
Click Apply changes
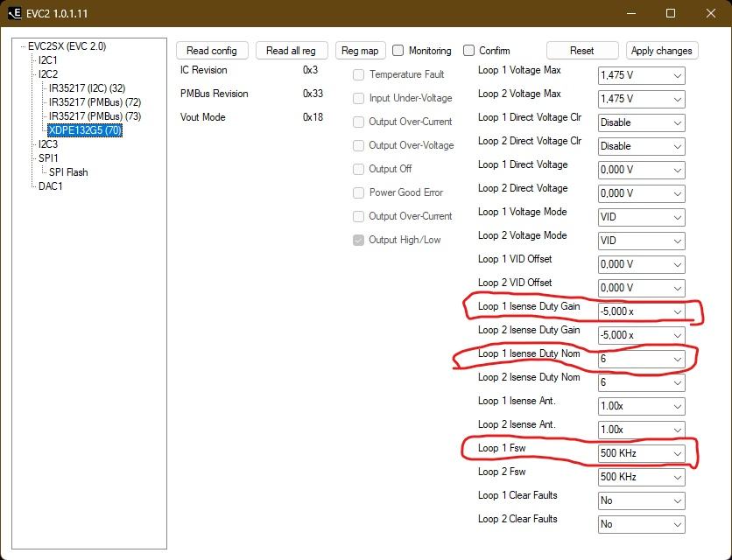pyautogui.click(x=662, y=51)
